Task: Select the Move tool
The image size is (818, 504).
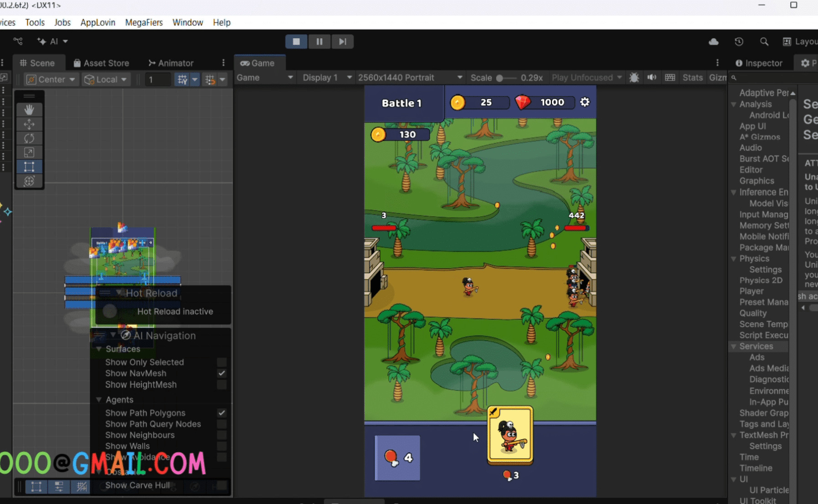Action: pyautogui.click(x=29, y=124)
